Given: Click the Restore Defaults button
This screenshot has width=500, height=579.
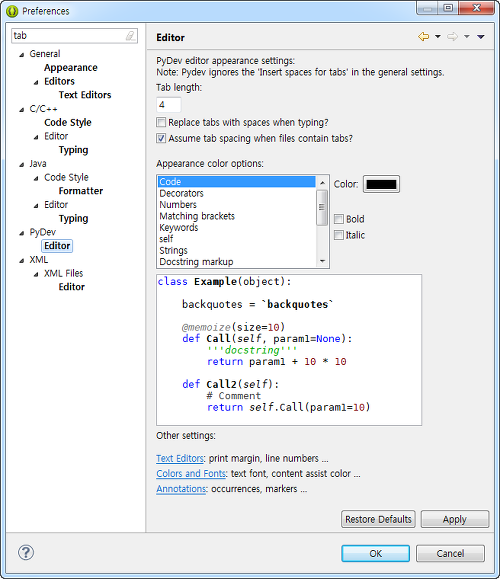Looking at the screenshot, I should (378, 519).
